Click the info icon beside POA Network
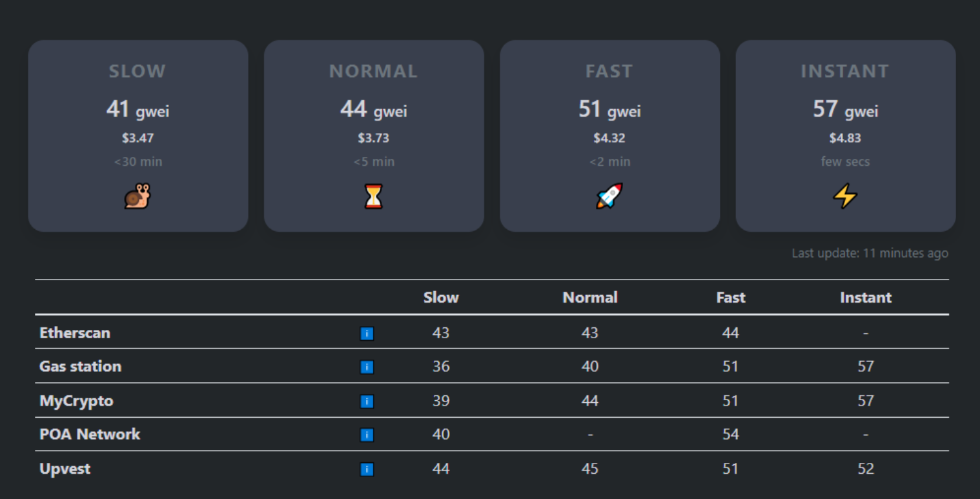This screenshot has height=499, width=980. (x=367, y=434)
